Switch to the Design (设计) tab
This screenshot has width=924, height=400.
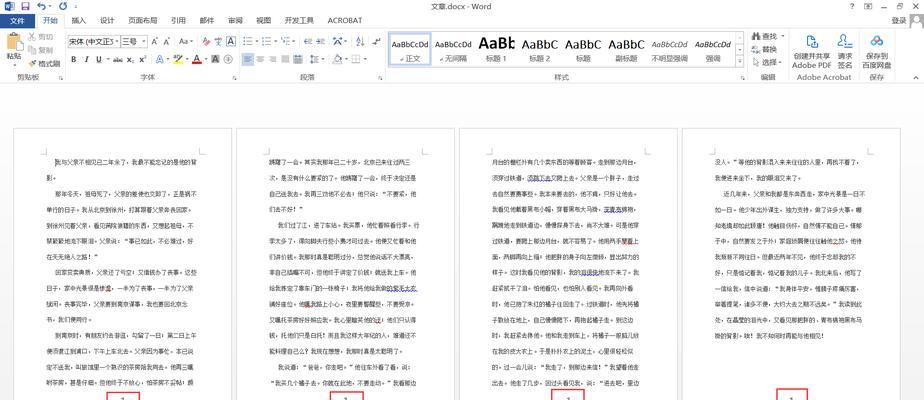pos(107,21)
